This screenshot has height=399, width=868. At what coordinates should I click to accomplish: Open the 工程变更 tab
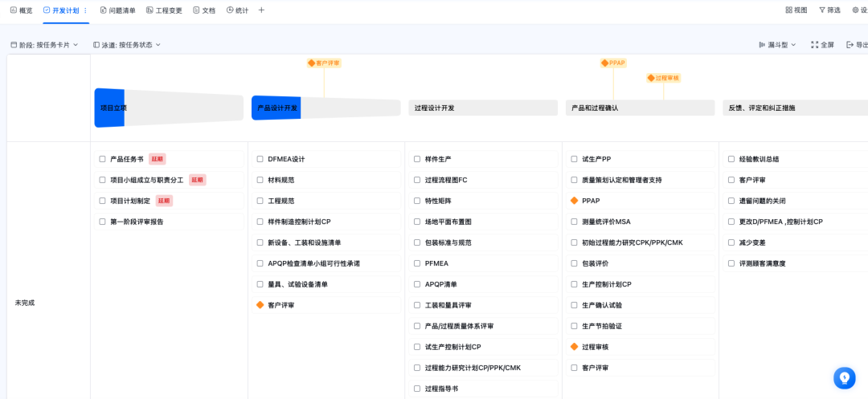pos(164,10)
